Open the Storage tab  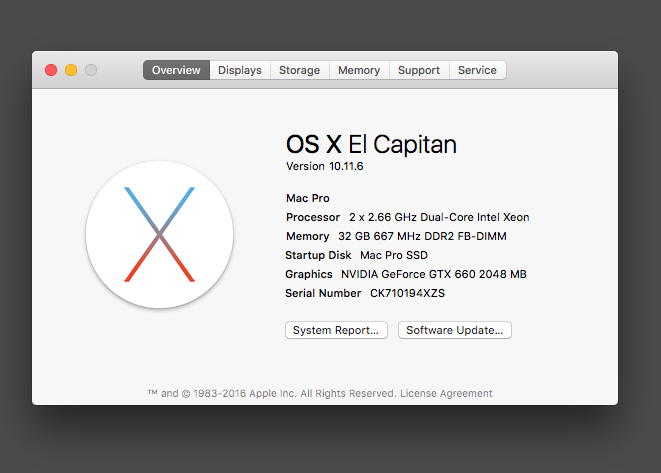pos(299,70)
